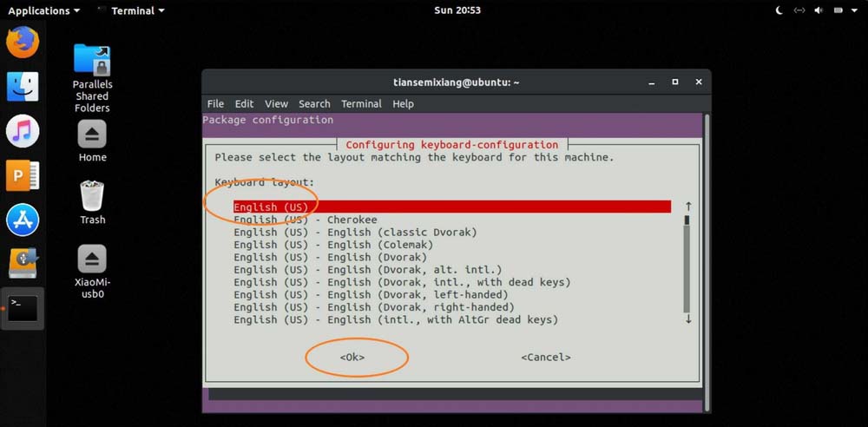Close the terminal window
The height and width of the screenshot is (427, 868).
point(699,82)
